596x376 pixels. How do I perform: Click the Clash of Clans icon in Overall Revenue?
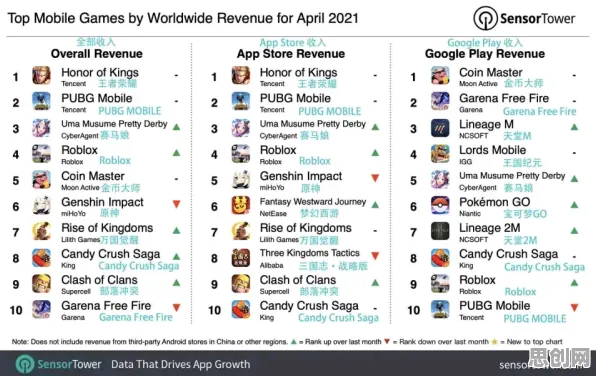click(x=41, y=283)
